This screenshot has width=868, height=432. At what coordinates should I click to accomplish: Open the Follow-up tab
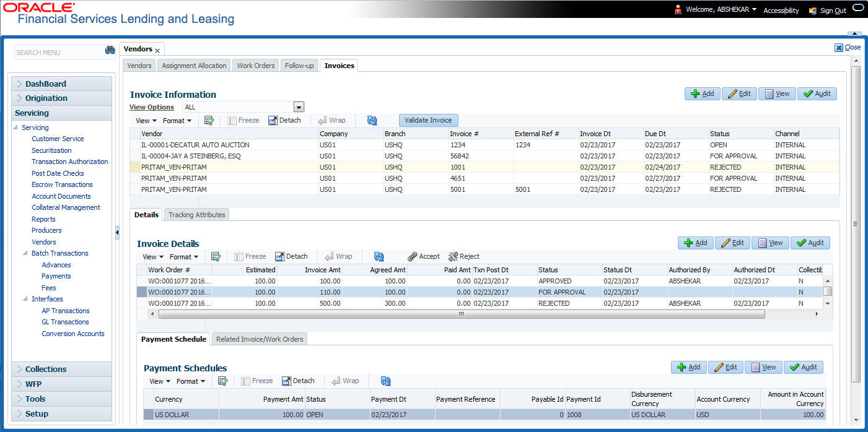tap(299, 66)
